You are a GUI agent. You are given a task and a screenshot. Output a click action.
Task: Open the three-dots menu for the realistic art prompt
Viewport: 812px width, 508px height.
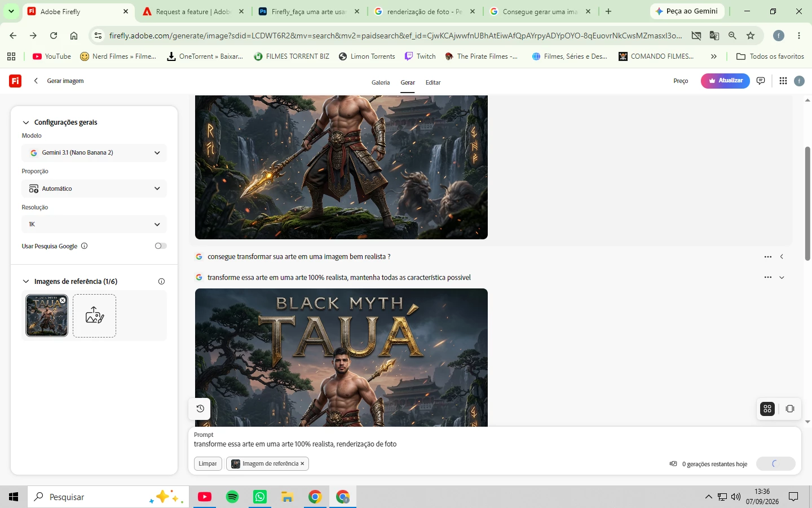pos(767,277)
